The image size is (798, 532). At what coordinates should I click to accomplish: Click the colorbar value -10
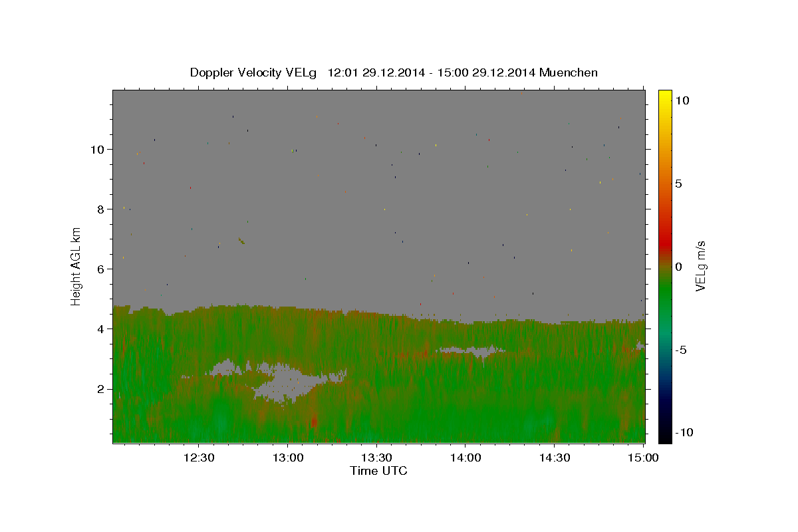(684, 432)
